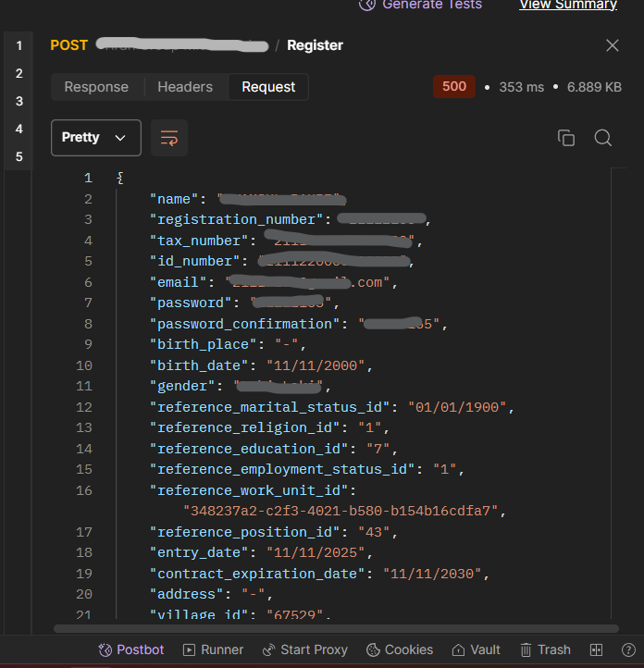Open the Trash
644x668 pixels.
point(545,649)
